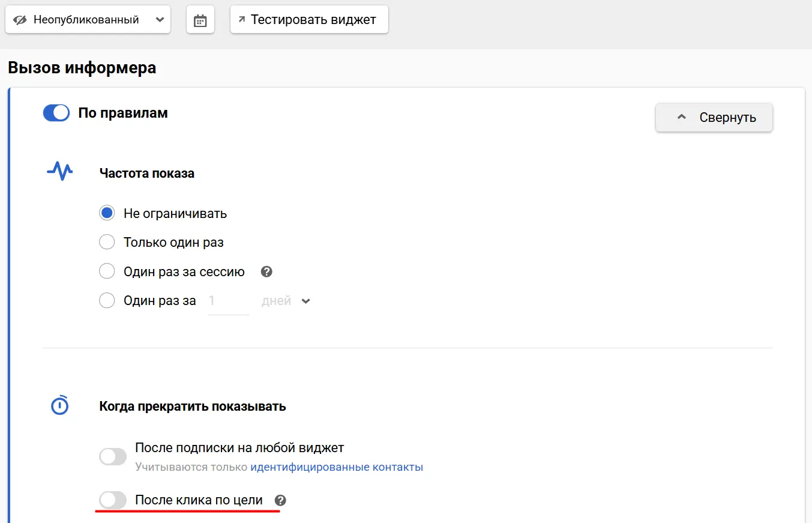This screenshot has height=523, width=812.
Task: Click the pulse icon beside Частота показа
Action: click(x=59, y=171)
